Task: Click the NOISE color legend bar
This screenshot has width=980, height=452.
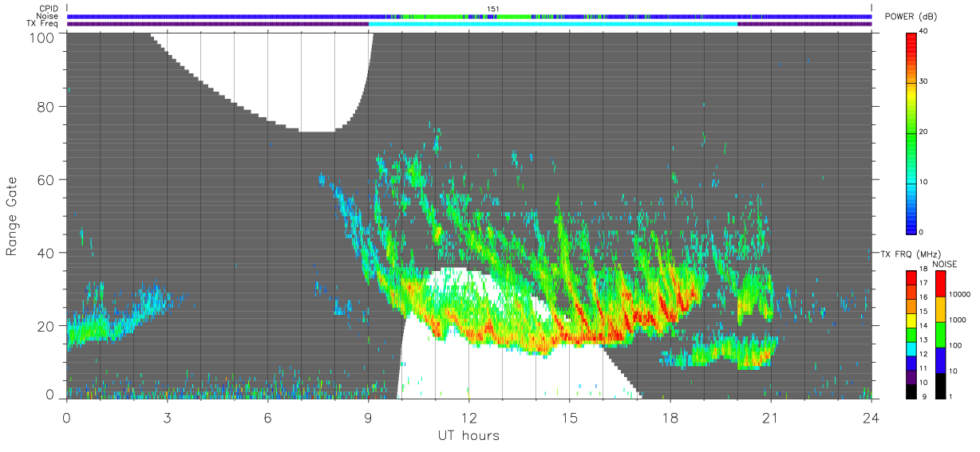Action: pos(940,334)
